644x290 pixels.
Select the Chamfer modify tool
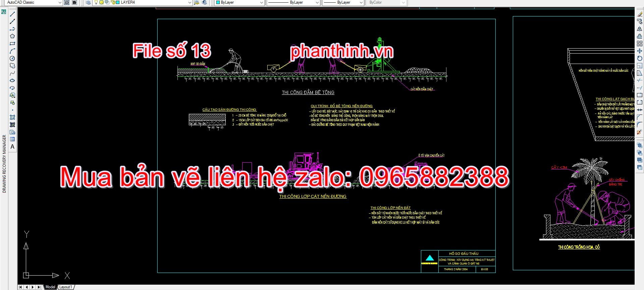coord(640,118)
